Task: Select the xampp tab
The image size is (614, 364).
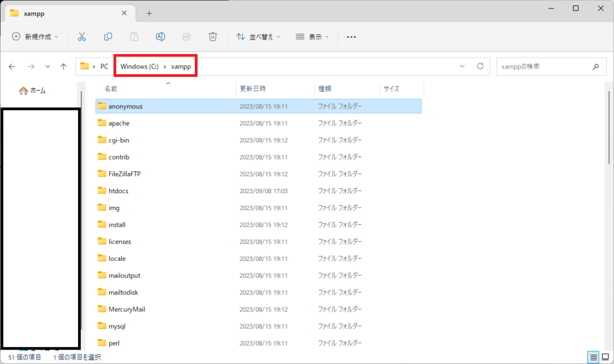Action: [71, 13]
